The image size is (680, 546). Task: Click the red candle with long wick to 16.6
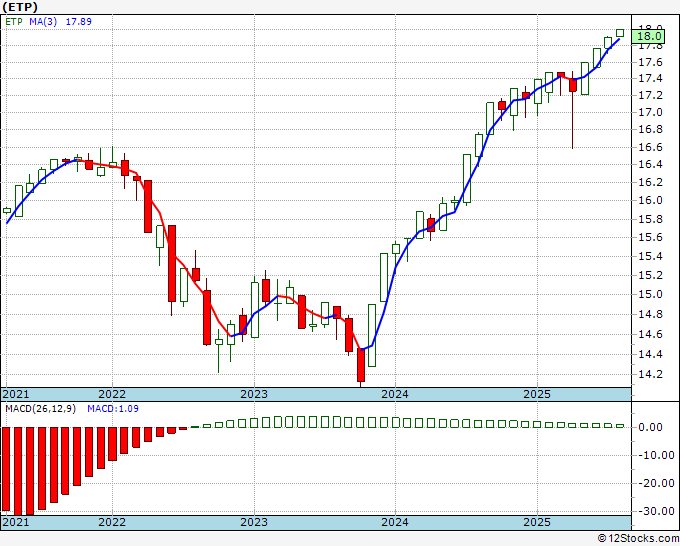[573, 110]
